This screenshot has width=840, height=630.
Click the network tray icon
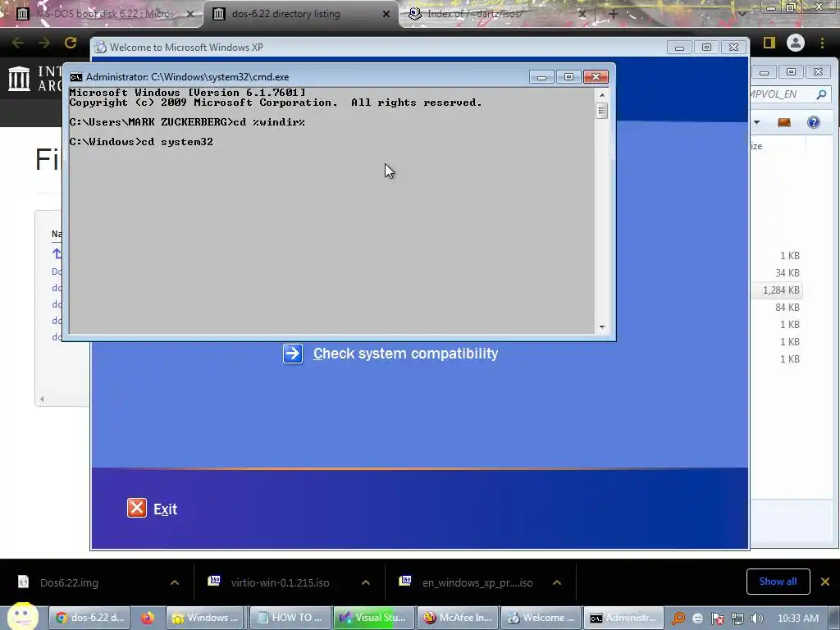tap(737, 619)
